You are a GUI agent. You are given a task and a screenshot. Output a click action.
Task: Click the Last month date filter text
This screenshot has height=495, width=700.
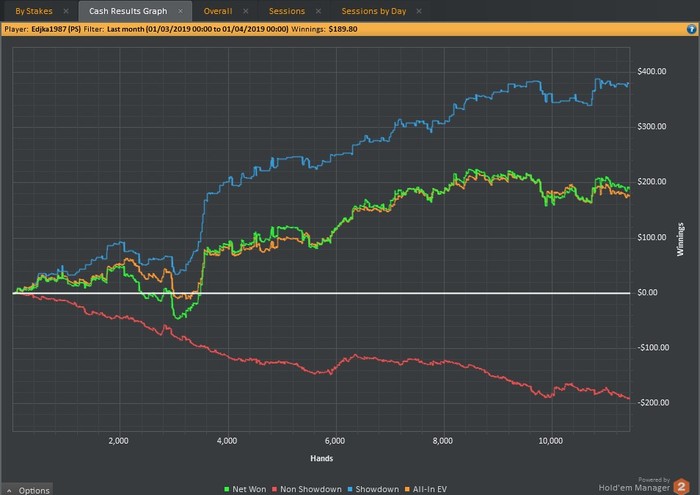(198, 29)
